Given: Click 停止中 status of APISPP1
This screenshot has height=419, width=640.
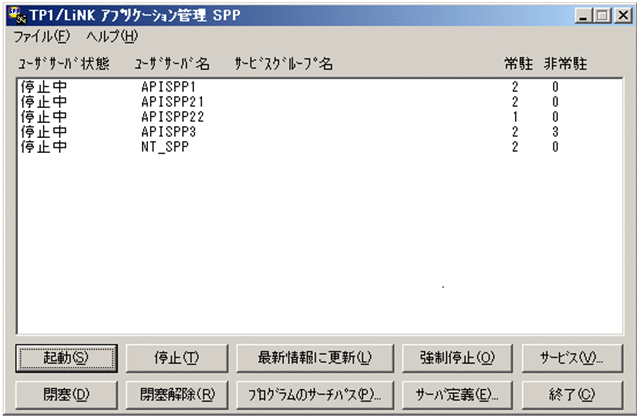Looking at the screenshot, I should coord(44,86).
